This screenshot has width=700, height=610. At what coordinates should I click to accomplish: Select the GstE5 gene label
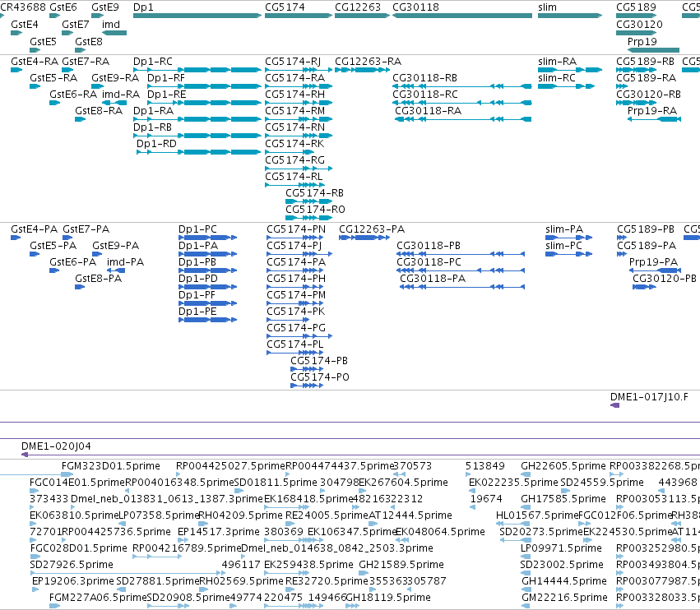point(43,41)
